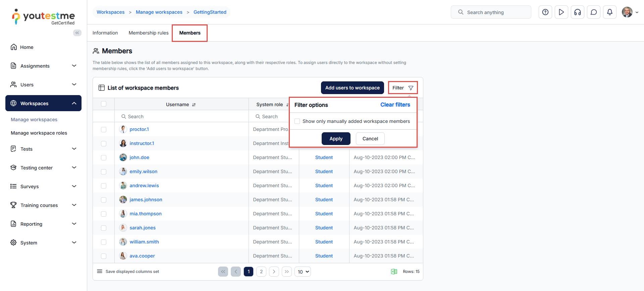Click Add users to workspace button
644x291 pixels.
[352, 88]
